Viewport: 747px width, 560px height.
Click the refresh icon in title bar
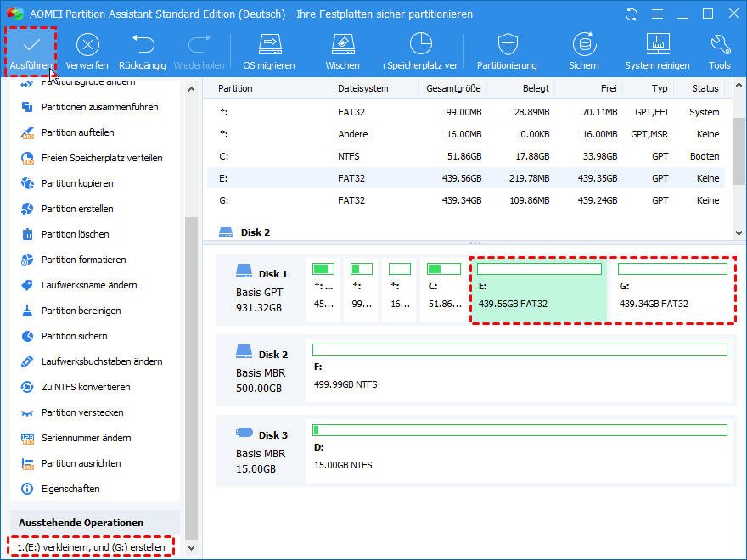(632, 14)
